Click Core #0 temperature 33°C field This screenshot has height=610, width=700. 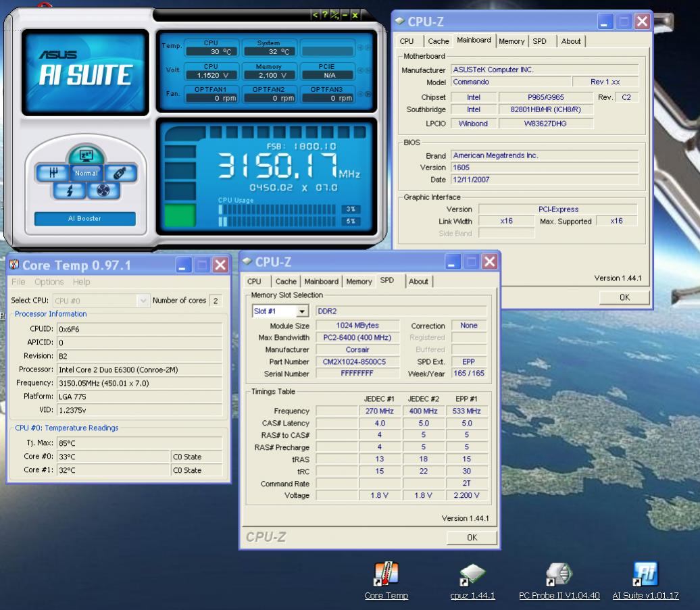coord(114,457)
